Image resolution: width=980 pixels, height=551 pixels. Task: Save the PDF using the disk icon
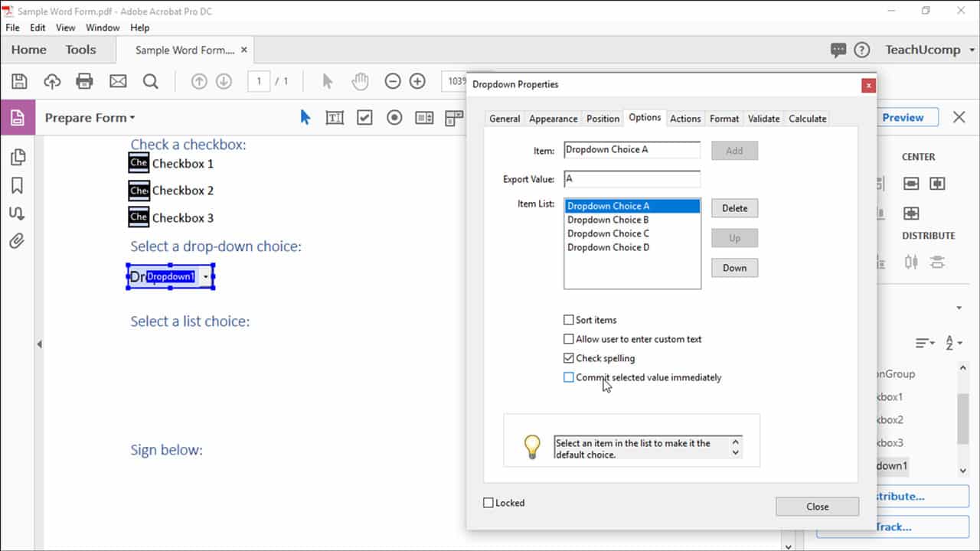click(19, 80)
